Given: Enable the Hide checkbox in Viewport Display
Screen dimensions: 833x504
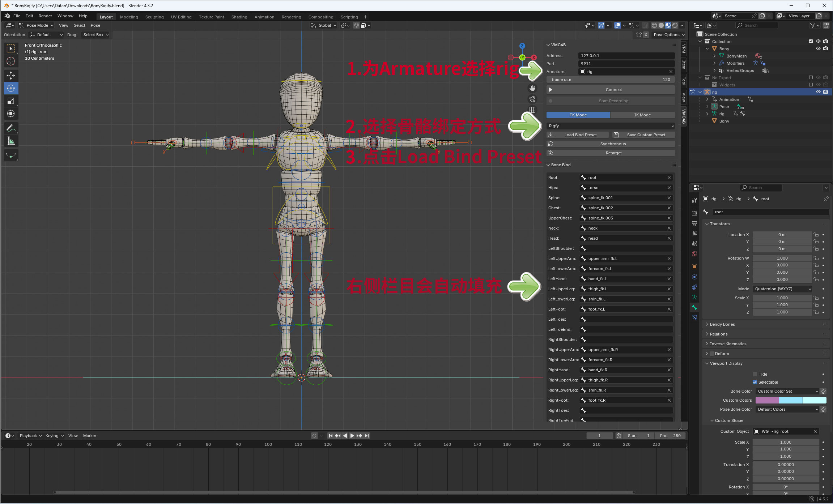Looking at the screenshot, I should tap(755, 374).
